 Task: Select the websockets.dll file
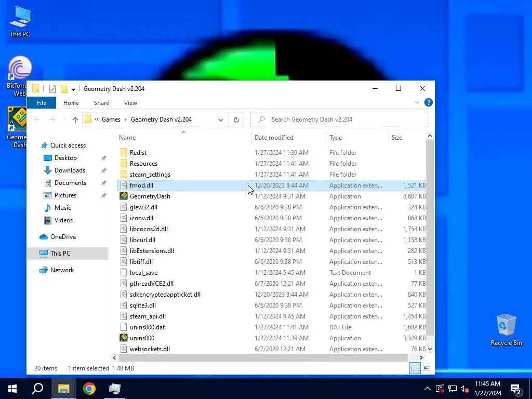(x=150, y=349)
